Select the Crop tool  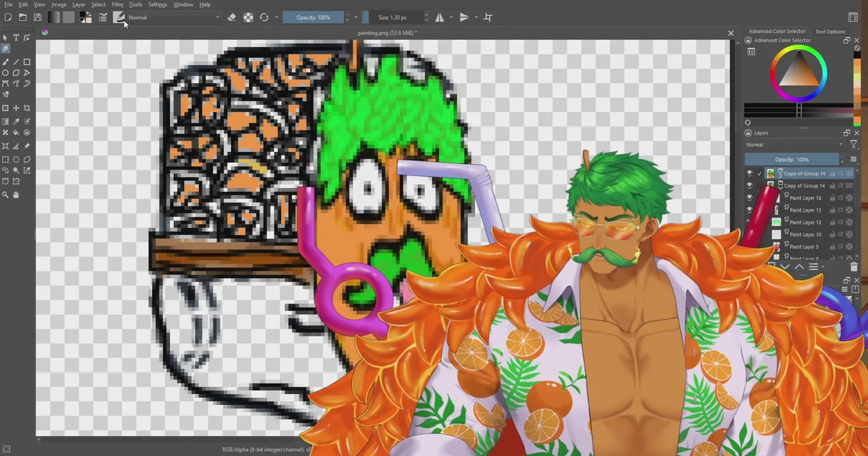click(27, 108)
